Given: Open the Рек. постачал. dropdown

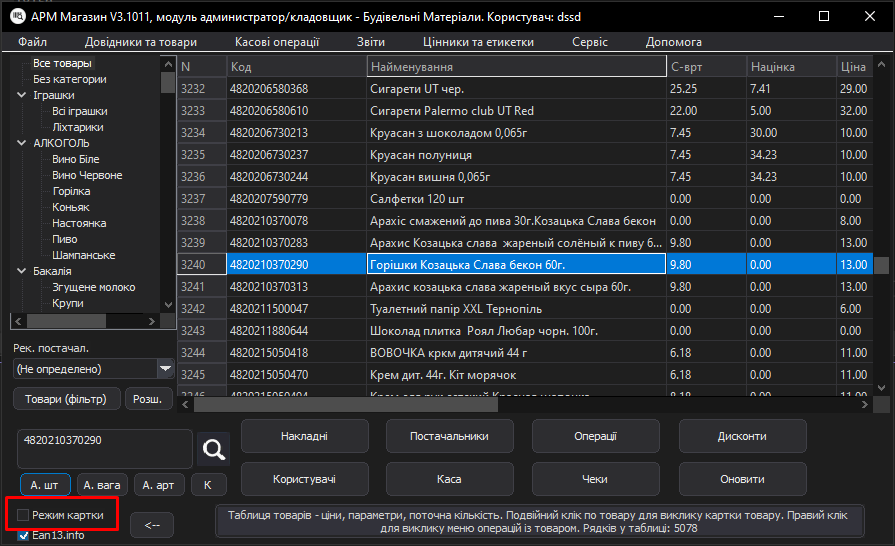Looking at the screenshot, I should 165,369.
